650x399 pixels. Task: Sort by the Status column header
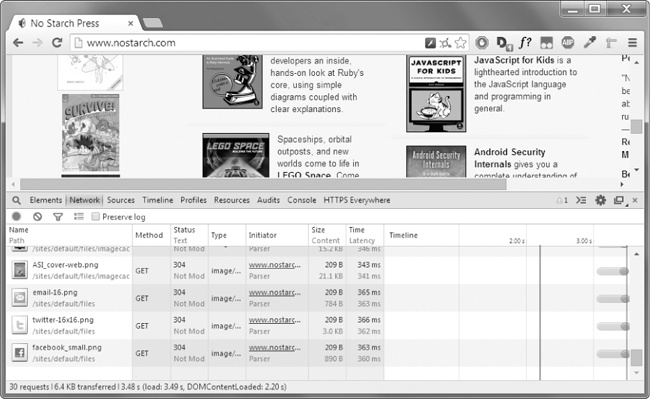pos(189,235)
